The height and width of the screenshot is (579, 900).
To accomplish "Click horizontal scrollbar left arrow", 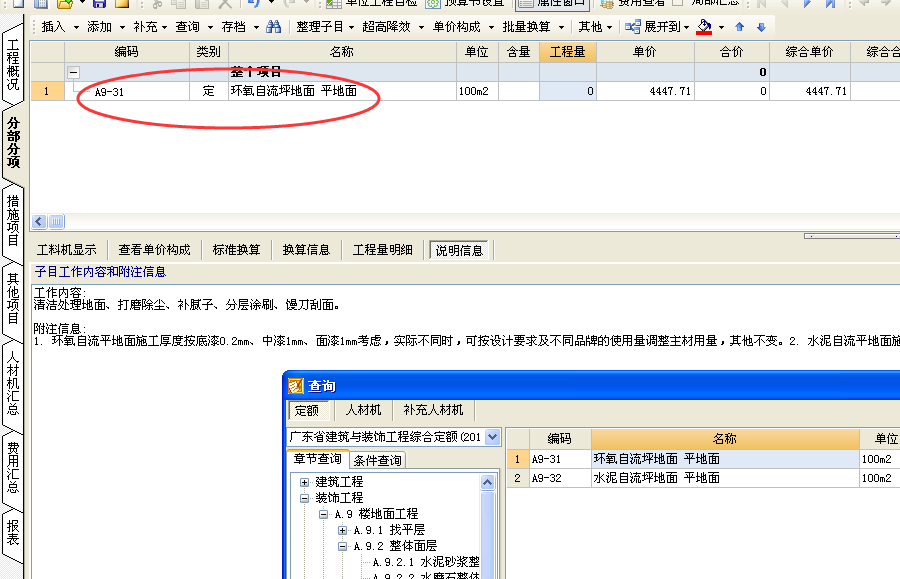I will coord(39,222).
